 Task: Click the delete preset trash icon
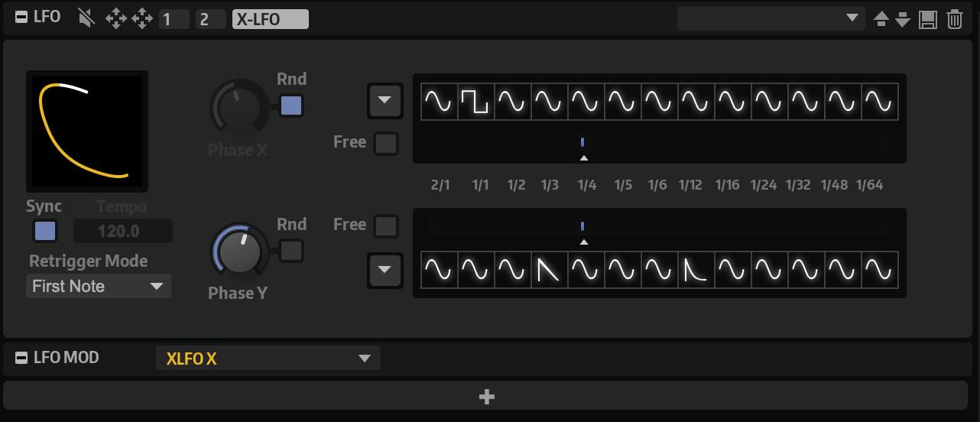click(x=955, y=19)
